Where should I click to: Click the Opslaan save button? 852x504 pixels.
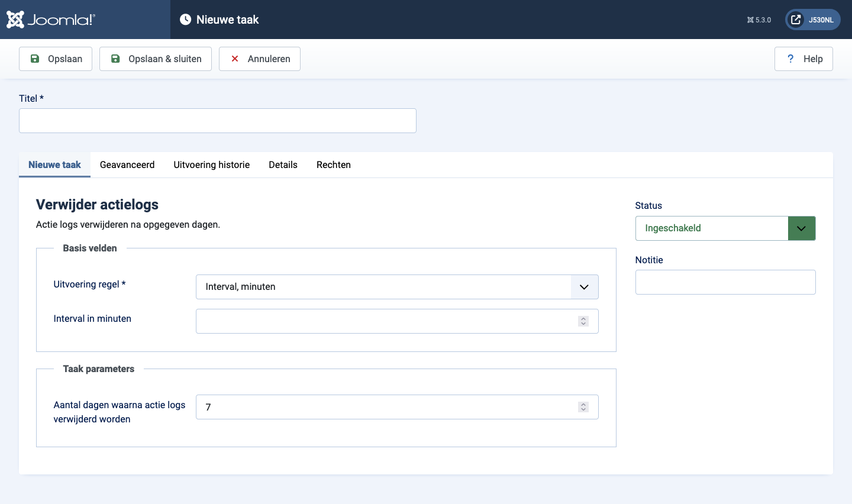click(x=56, y=59)
